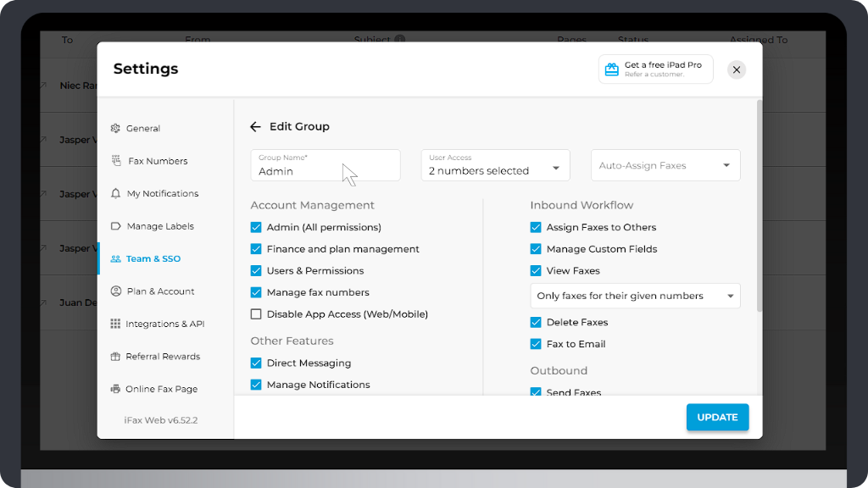Click the Fax Numbers sidebar icon

click(116, 161)
